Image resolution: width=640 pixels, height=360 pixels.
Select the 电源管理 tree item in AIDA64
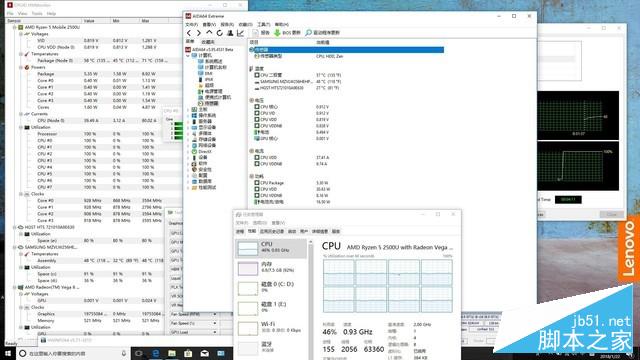tap(211, 91)
